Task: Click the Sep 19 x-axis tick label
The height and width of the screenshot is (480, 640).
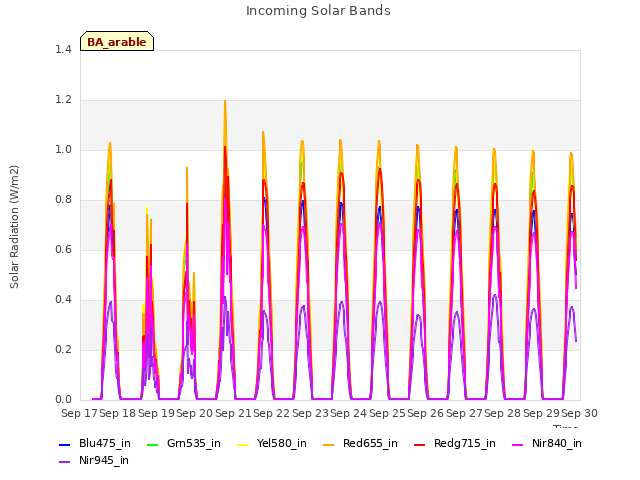Action: coord(156,413)
